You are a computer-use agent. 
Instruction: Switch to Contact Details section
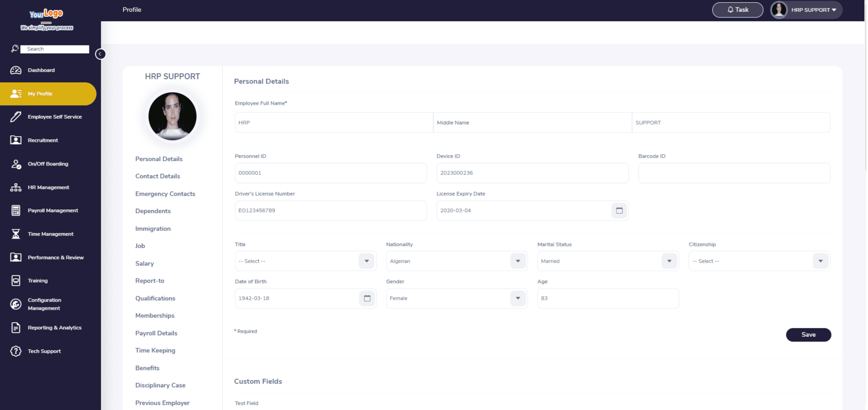(x=157, y=176)
